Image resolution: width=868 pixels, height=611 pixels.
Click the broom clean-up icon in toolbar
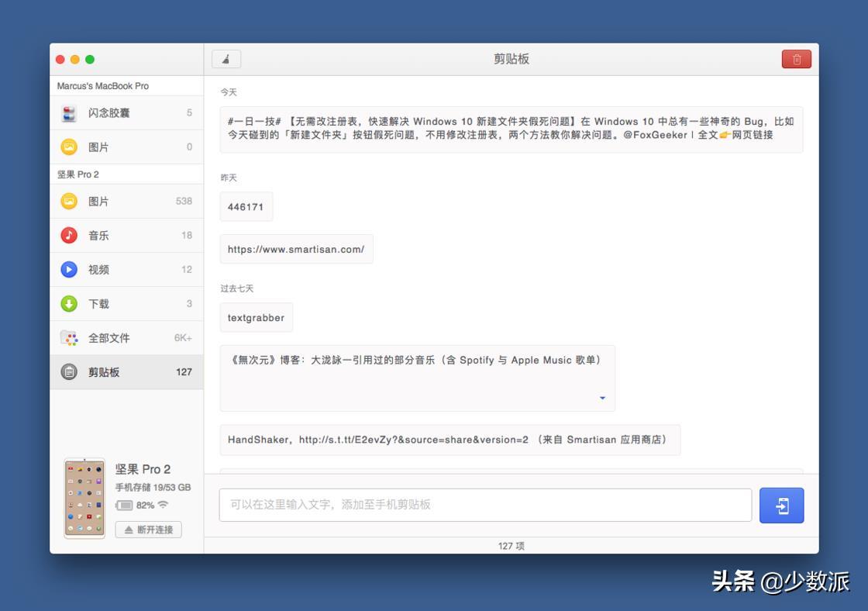(226, 59)
